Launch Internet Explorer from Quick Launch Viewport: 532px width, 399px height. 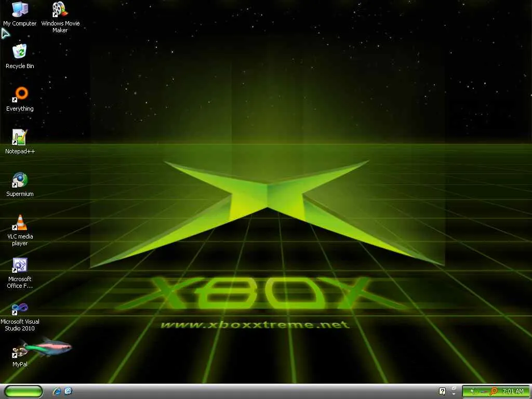[x=57, y=391]
